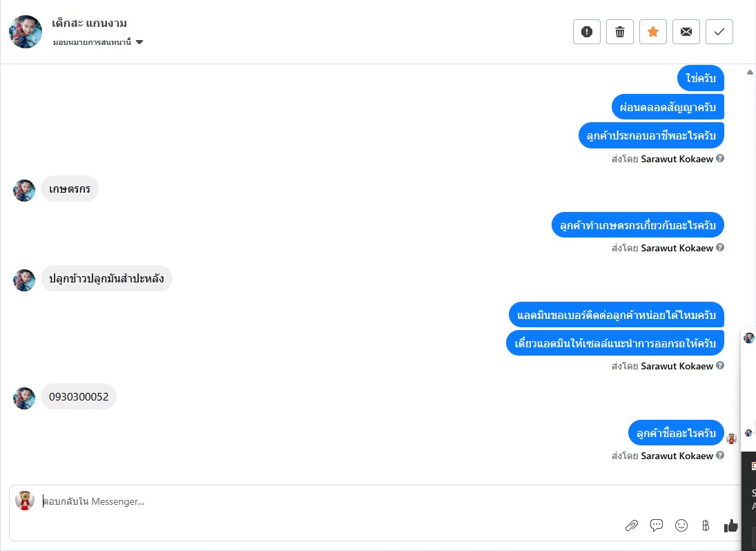
Task: Attach a file with the paperclip icon
Action: (x=632, y=525)
